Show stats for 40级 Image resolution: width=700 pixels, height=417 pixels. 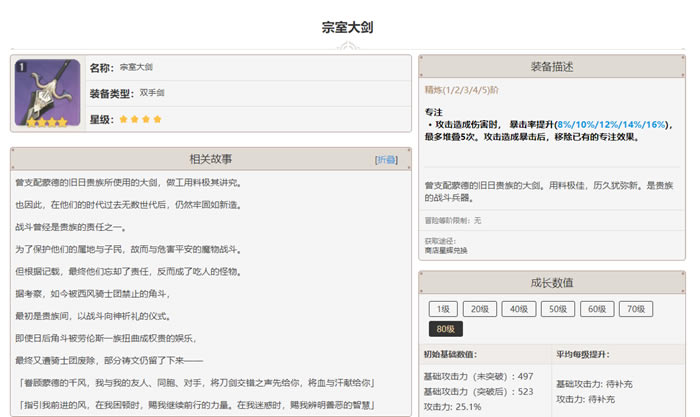519,309
